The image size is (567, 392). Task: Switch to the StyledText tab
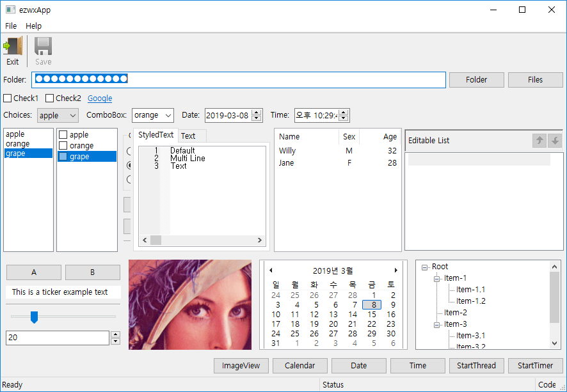(x=156, y=135)
